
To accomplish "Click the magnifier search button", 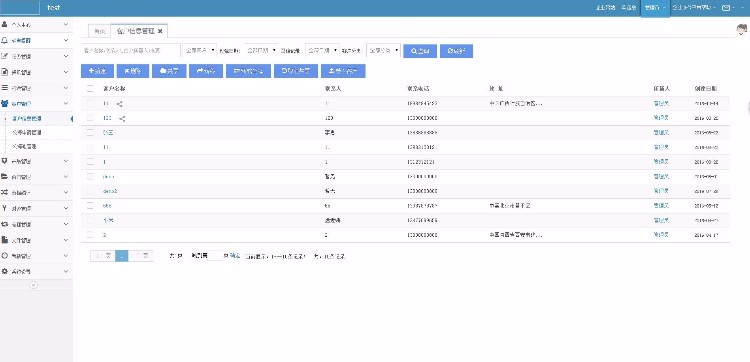I will tap(420, 51).
